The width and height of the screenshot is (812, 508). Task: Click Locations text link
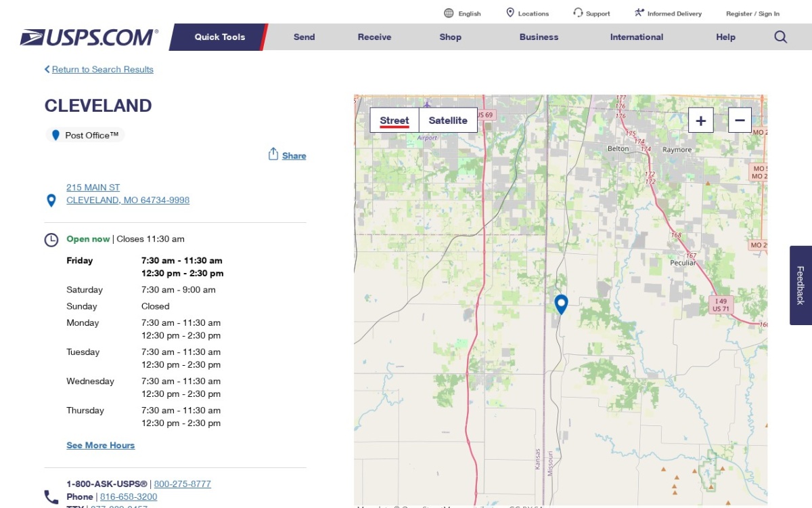533,14
